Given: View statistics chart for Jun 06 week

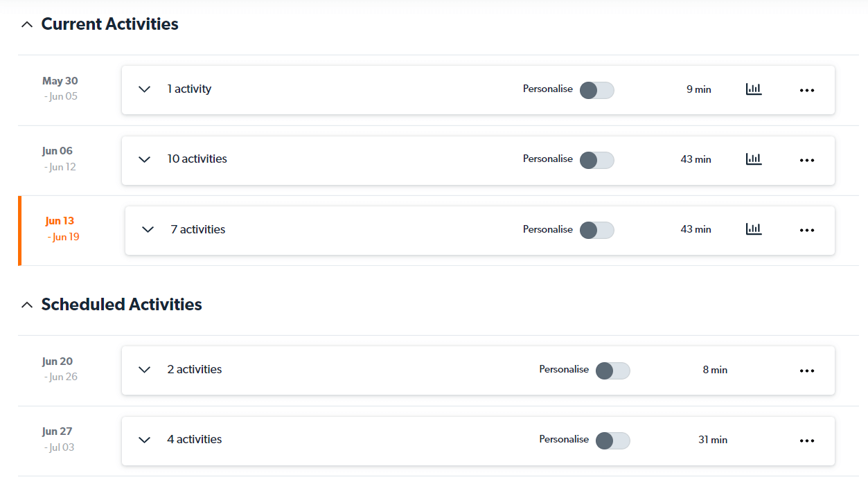Looking at the screenshot, I should coord(754,159).
